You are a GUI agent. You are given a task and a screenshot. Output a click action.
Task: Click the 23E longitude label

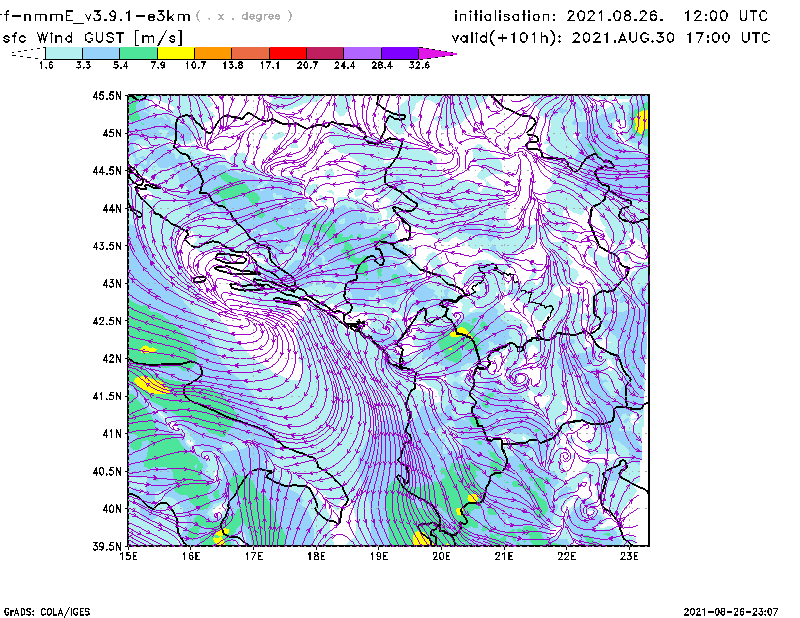point(629,556)
